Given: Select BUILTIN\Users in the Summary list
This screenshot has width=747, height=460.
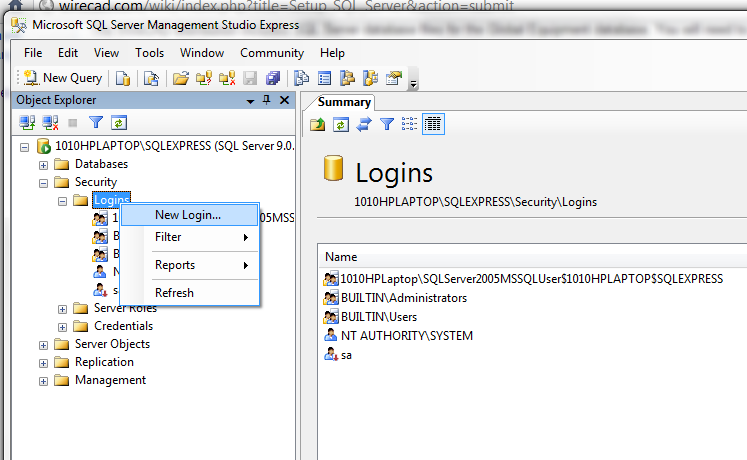Looking at the screenshot, I should (x=370, y=317).
